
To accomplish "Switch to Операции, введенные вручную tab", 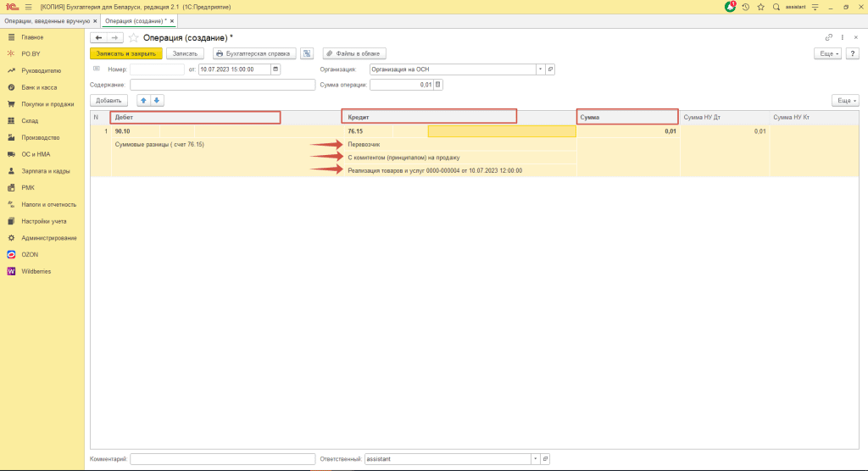I will point(47,21).
